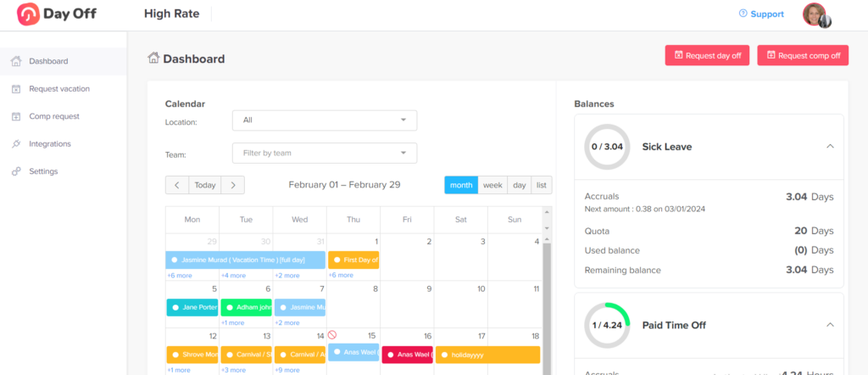Click the Support question mark icon

click(x=743, y=14)
